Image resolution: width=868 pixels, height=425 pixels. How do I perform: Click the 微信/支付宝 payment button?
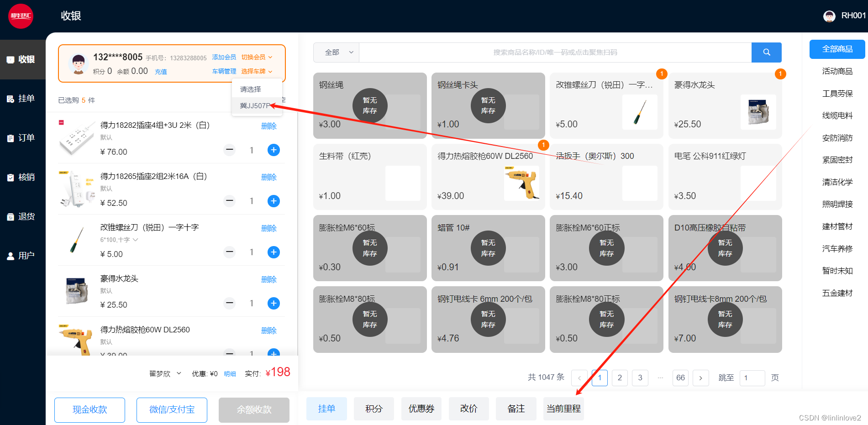172,410
